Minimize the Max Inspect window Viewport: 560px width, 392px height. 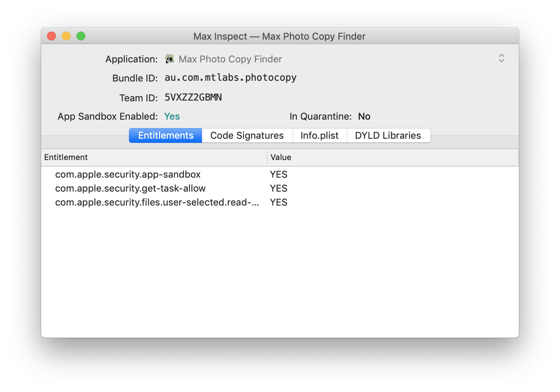(x=66, y=36)
